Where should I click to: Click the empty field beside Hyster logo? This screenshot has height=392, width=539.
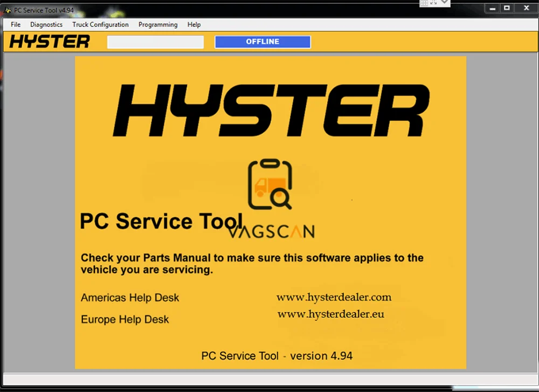(x=155, y=42)
